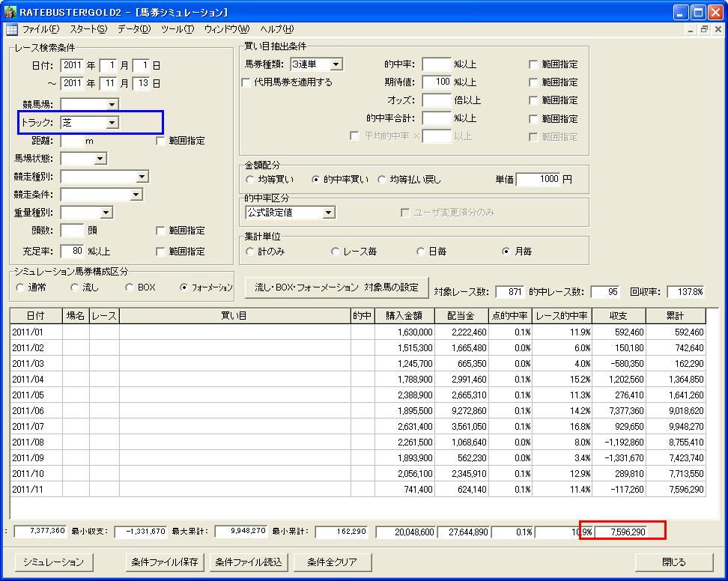Open the ツール(T) menu
This screenshot has width=728, height=581.
tap(178, 29)
